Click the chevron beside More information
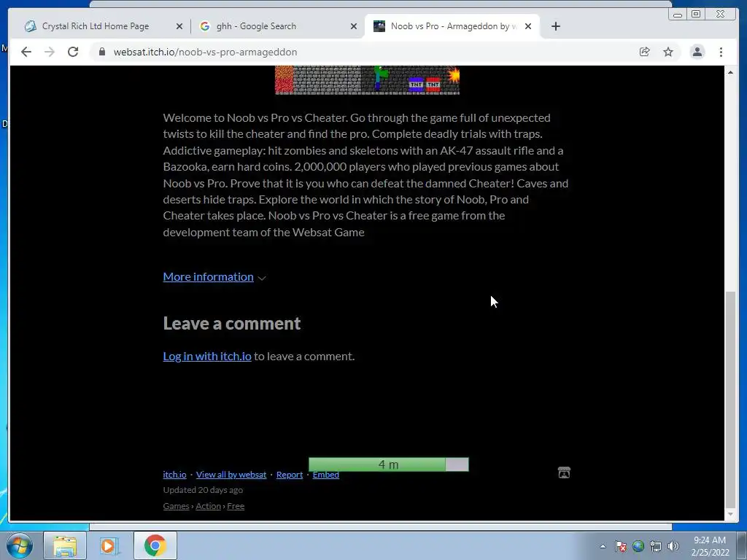The height and width of the screenshot is (560, 747). point(262,278)
